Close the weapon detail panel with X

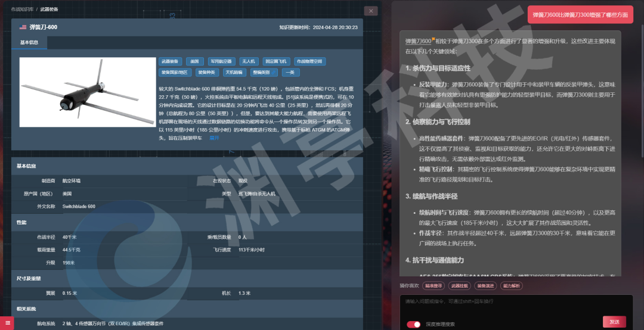[x=371, y=11]
